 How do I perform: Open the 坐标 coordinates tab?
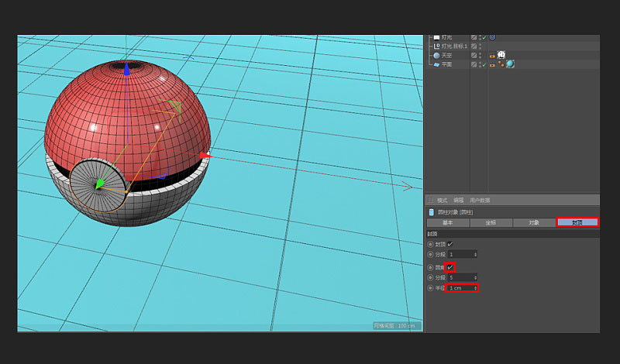click(x=491, y=222)
